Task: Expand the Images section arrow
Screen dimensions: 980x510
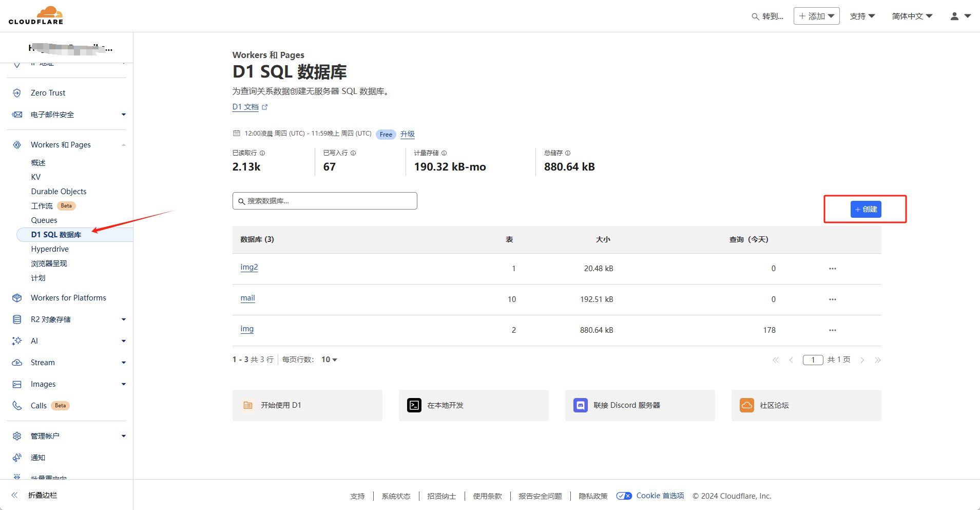Action: pyautogui.click(x=124, y=384)
